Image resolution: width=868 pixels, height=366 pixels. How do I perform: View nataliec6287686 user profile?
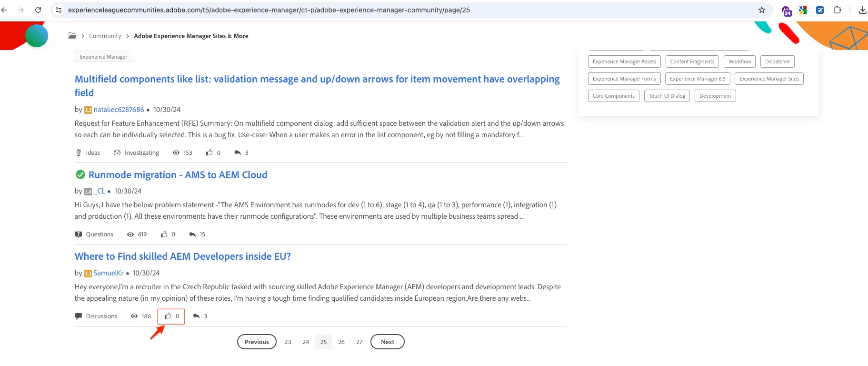[x=119, y=110]
